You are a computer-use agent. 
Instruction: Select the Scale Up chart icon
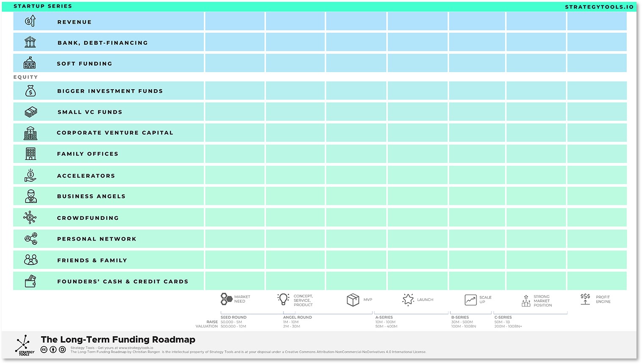tap(471, 300)
